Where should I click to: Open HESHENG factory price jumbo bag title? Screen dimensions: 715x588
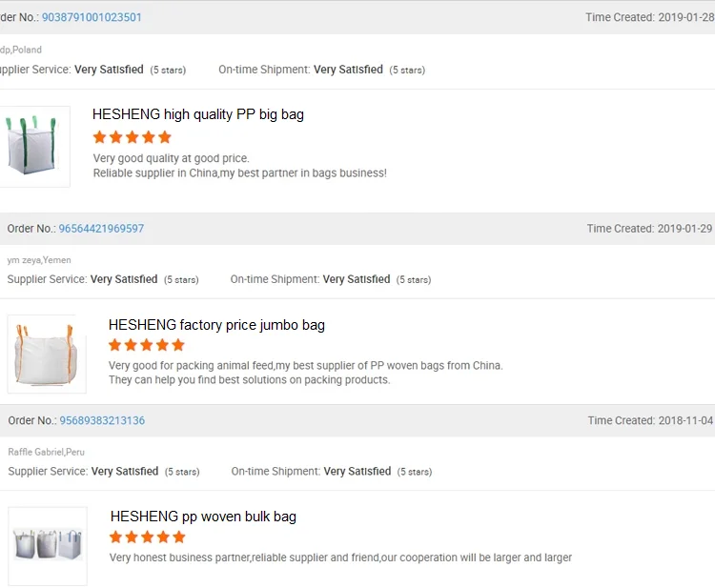pyautogui.click(x=216, y=325)
